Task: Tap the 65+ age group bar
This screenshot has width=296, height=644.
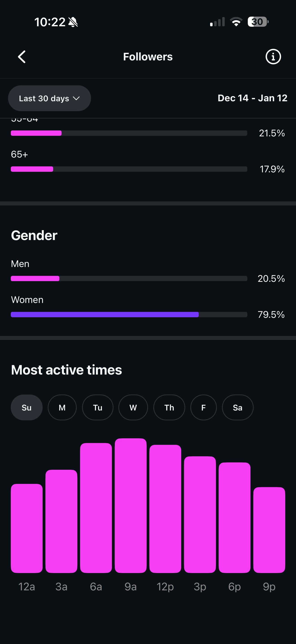Action: point(129,169)
